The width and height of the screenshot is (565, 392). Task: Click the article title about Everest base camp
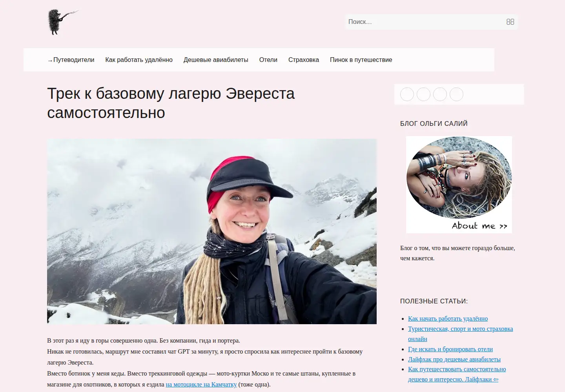171,103
